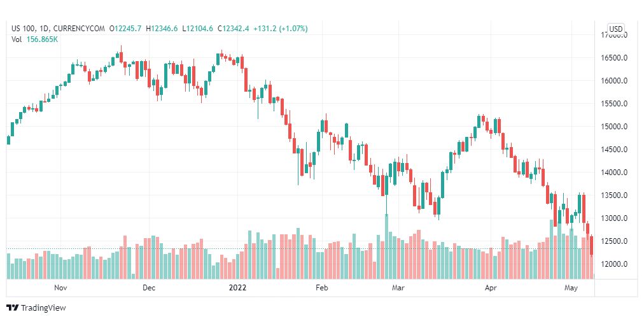Click the Mar label on time axis
Image resolution: width=644 pixels, height=319 pixels.
[x=398, y=288]
